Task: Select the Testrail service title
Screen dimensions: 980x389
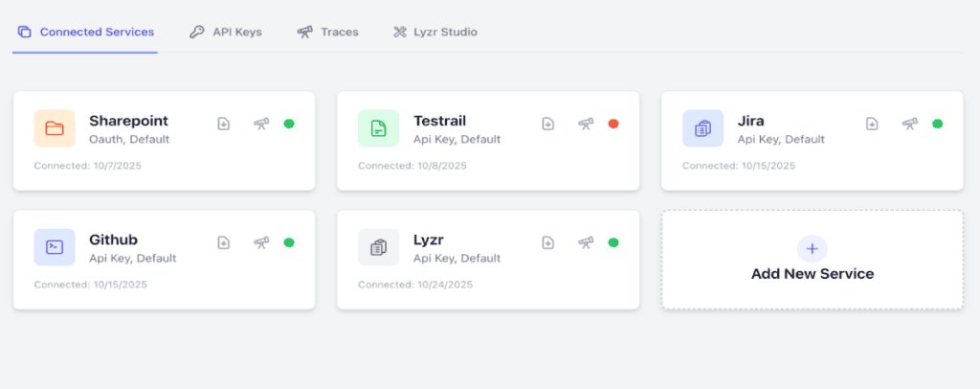Action: tap(439, 121)
